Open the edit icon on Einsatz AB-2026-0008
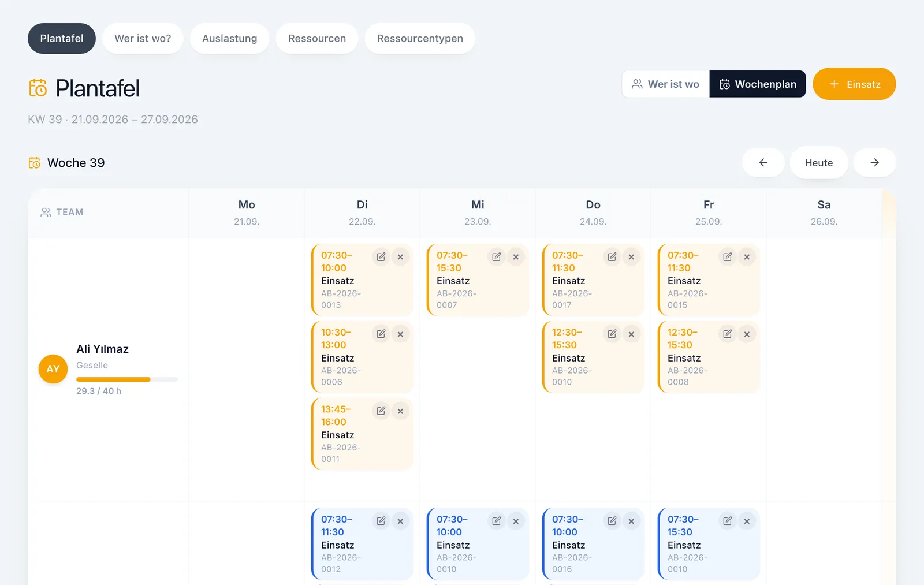Viewport: 924px width, 585px height. [x=728, y=334]
